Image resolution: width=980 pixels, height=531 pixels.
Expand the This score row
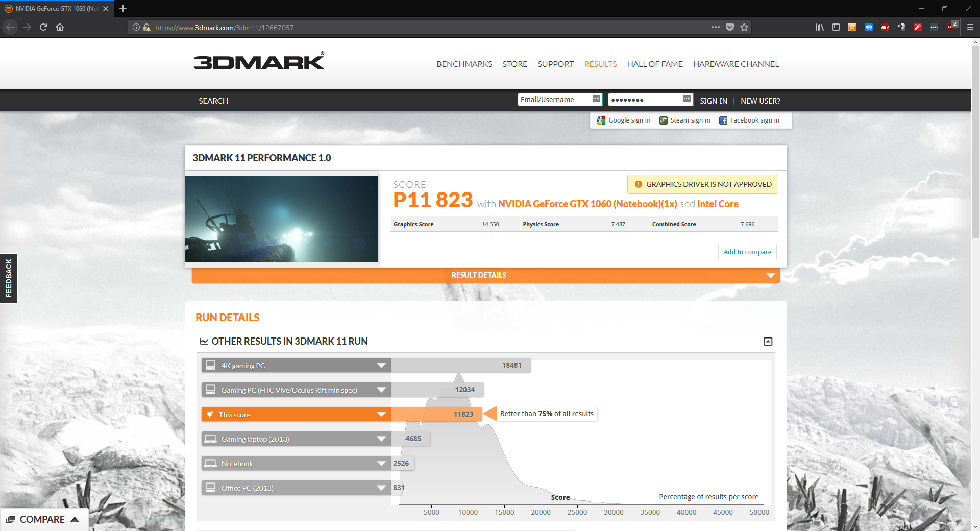[296, 415]
